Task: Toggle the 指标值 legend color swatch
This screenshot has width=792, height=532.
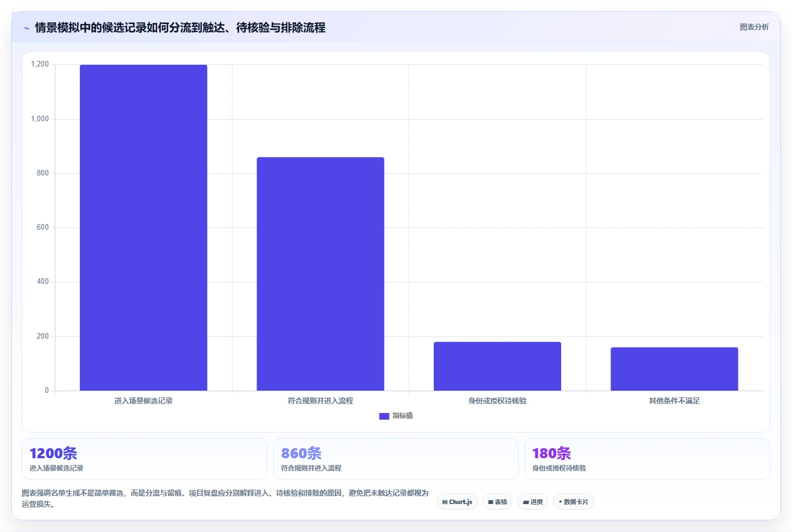Action: (x=384, y=416)
